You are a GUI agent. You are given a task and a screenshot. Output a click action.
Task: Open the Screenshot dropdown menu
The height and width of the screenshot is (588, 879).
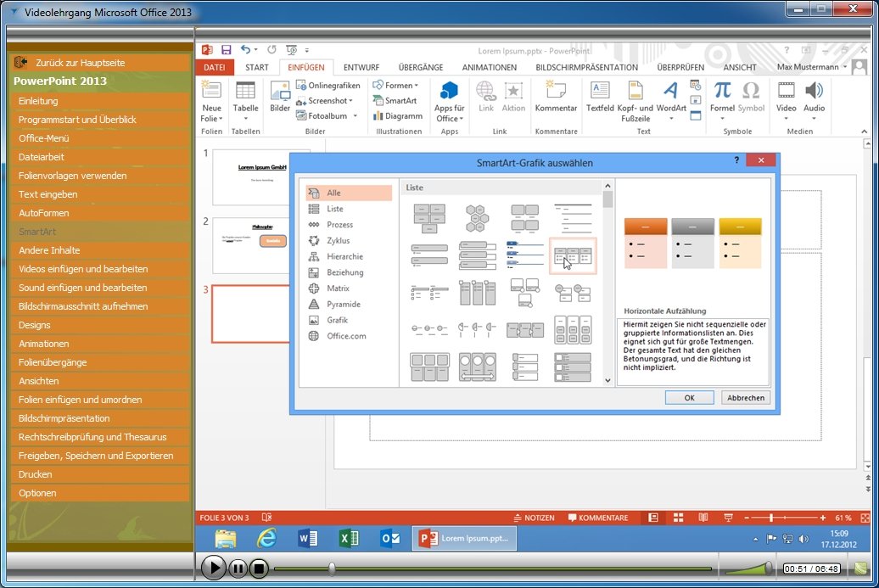[351, 101]
